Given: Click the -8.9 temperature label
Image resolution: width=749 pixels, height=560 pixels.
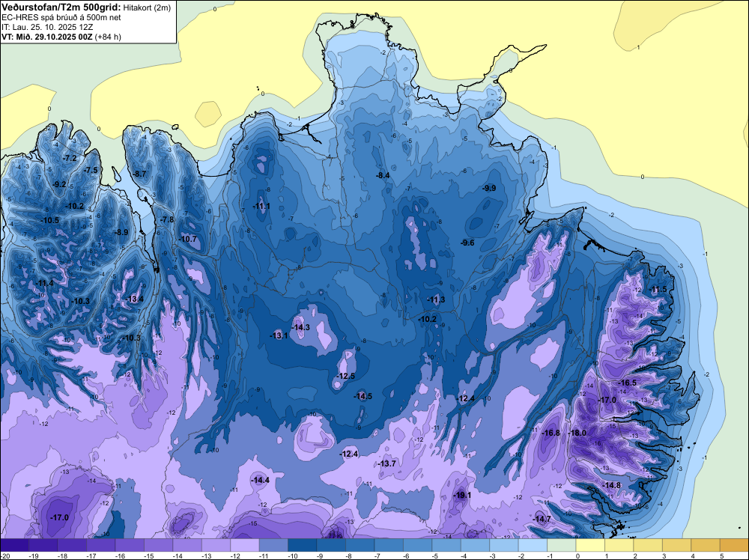Looking at the screenshot, I should 121,233.
